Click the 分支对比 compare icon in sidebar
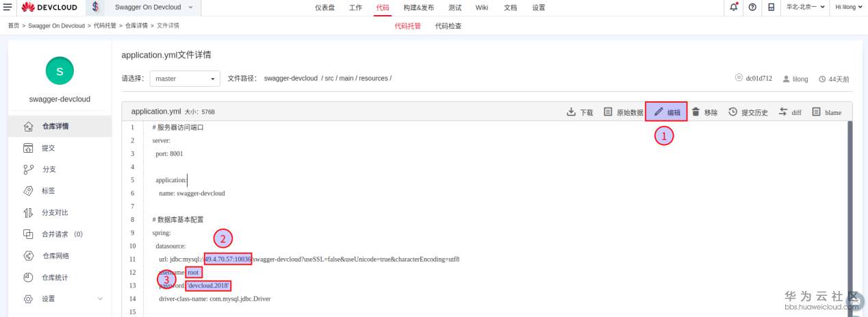The width and height of the screenshot is (868, 317). pyautogui.click(x=28, y=212)
